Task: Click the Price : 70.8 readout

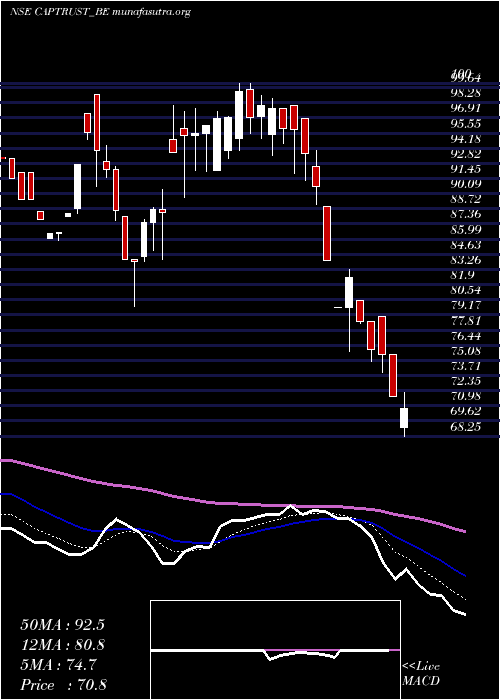Action: pos(63,685)
